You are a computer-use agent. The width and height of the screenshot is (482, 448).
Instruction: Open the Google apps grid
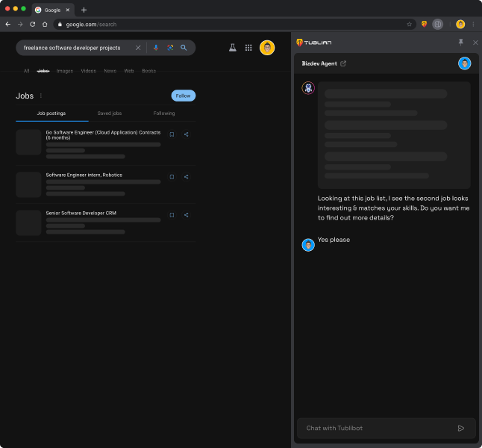pyautogui.click(x=248, y=48)
